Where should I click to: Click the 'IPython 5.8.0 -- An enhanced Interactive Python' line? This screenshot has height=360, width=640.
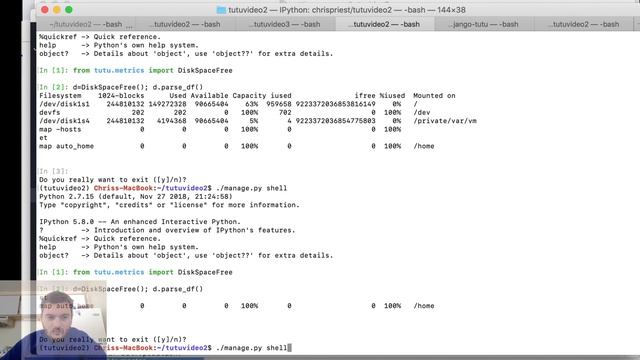pos(140,222)
